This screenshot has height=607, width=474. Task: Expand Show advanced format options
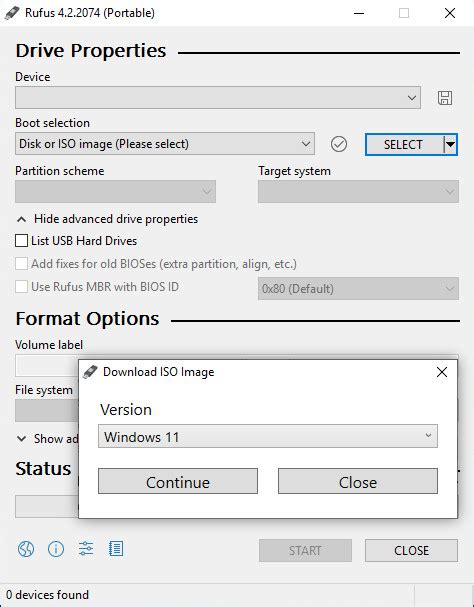coord(47,439)
